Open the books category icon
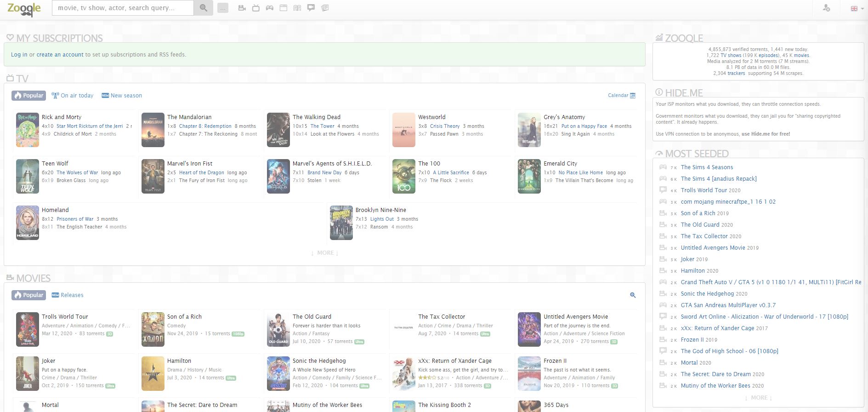This screenshot has width=868, height=412. 297,8
